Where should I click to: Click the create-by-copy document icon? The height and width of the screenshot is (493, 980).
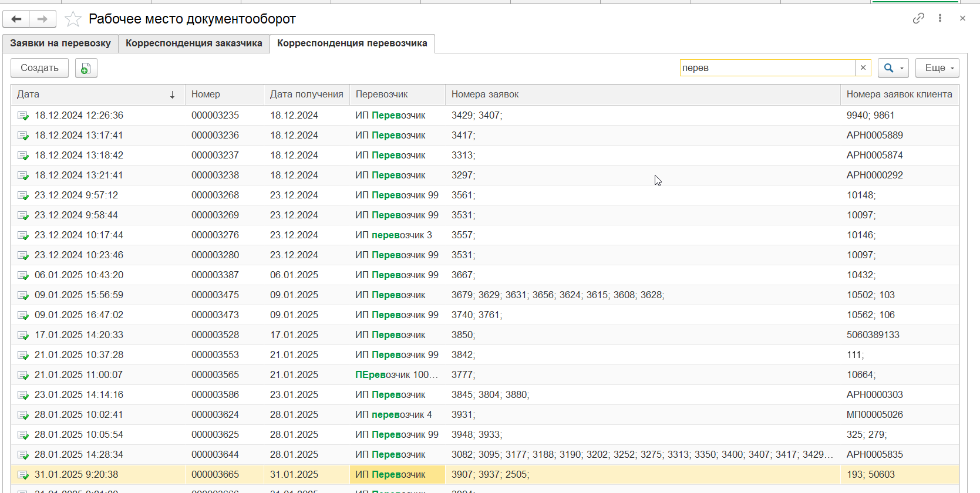coord(86,68)
